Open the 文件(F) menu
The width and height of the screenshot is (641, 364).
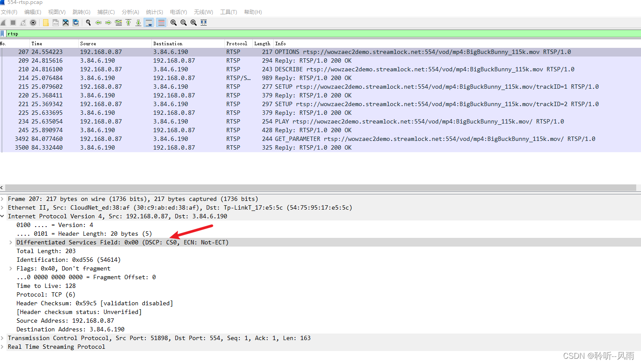(x=9, y=12)
